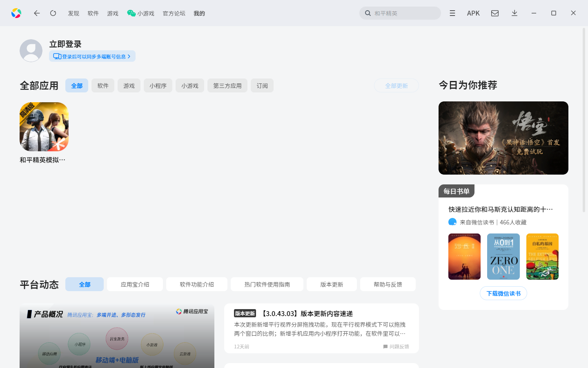Click the search magnifier icon
The image size is (588, 368).
click(368, 13)
